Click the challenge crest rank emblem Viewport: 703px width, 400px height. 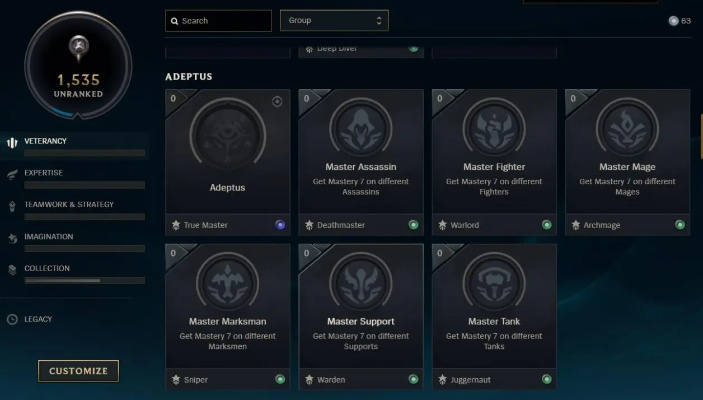point(78,50)
